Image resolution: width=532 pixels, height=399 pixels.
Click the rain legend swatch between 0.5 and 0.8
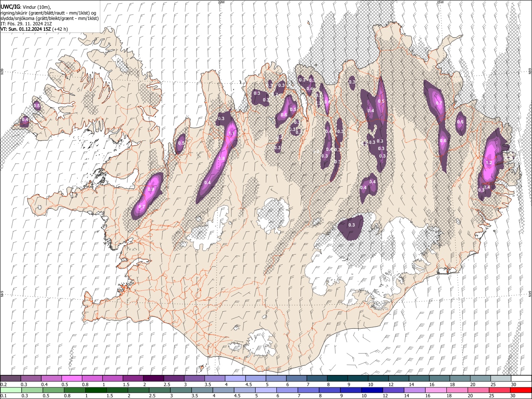click(x=53, y=390)
